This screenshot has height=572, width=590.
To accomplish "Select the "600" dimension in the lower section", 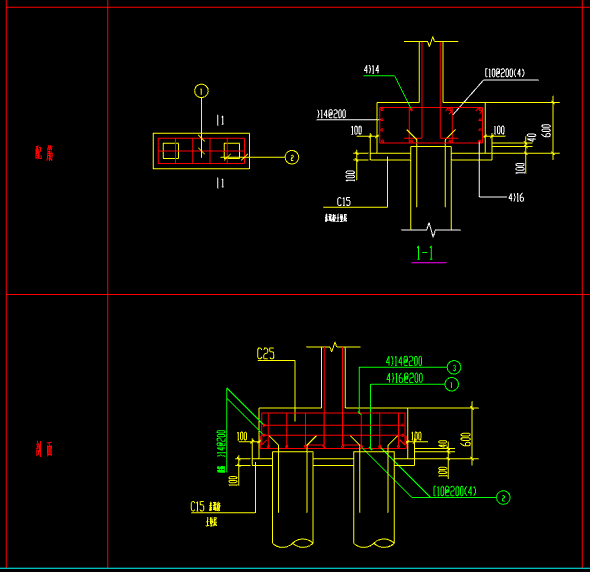I will [x=465, y=439].
